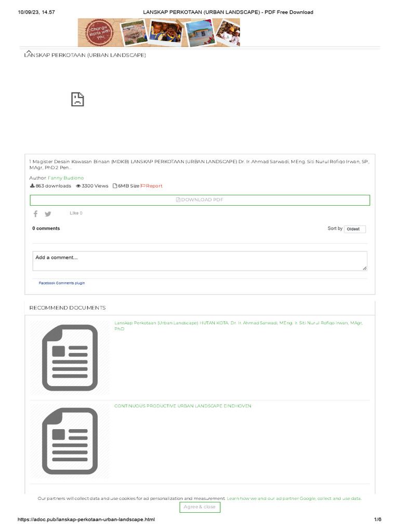The width and height of the screenshot is (399, 532).
Task: Click the Add a comment field
Action: point(200,261)
